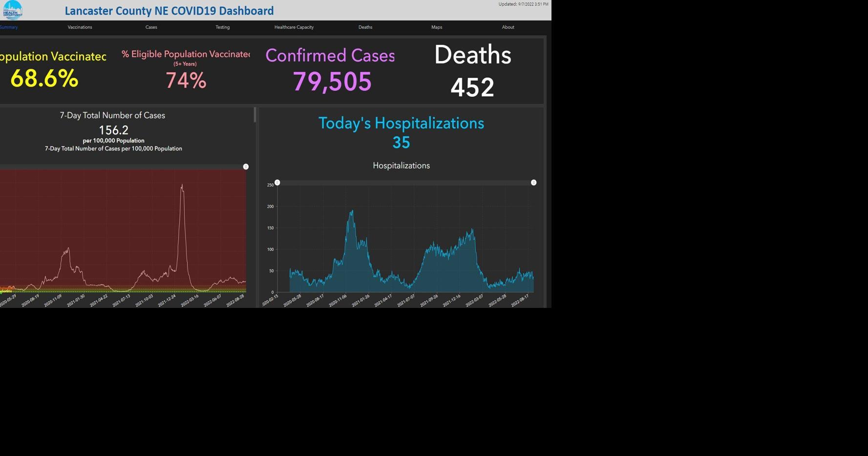The image size is (868, 456).
Task: Click the right range handle on cases chart
Action: (246, 167)
